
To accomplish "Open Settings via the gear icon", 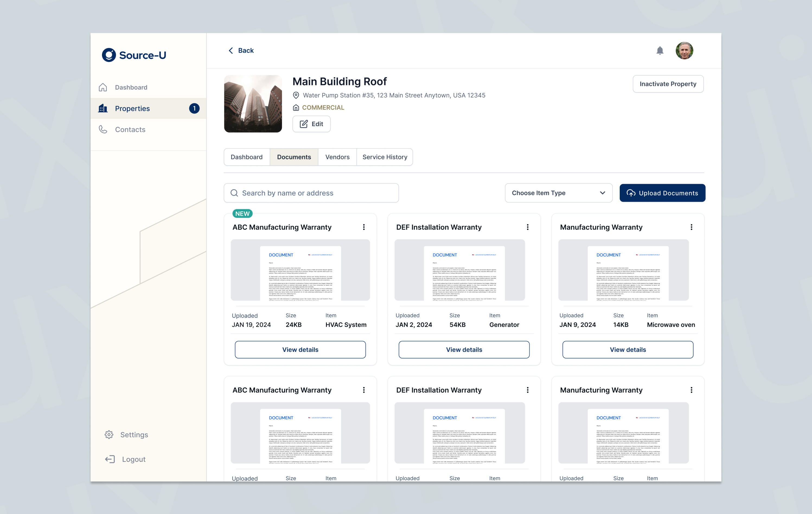I will pyautogui.click(x=109, y=435).
